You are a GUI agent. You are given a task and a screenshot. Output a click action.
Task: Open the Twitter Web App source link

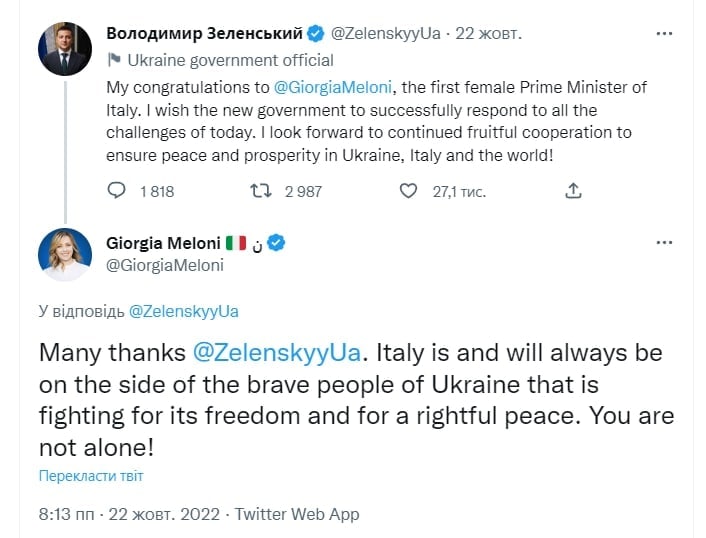[x=297, y=514]
